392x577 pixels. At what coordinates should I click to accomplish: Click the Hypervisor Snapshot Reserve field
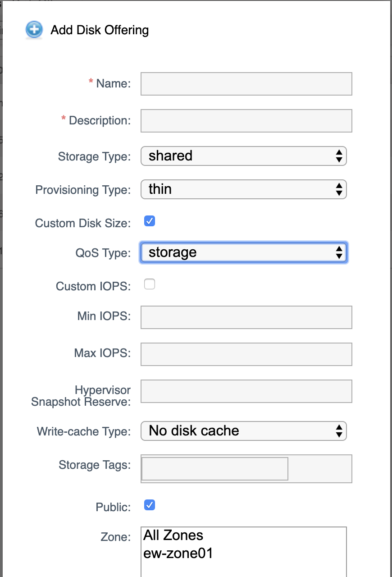[246, 391]
